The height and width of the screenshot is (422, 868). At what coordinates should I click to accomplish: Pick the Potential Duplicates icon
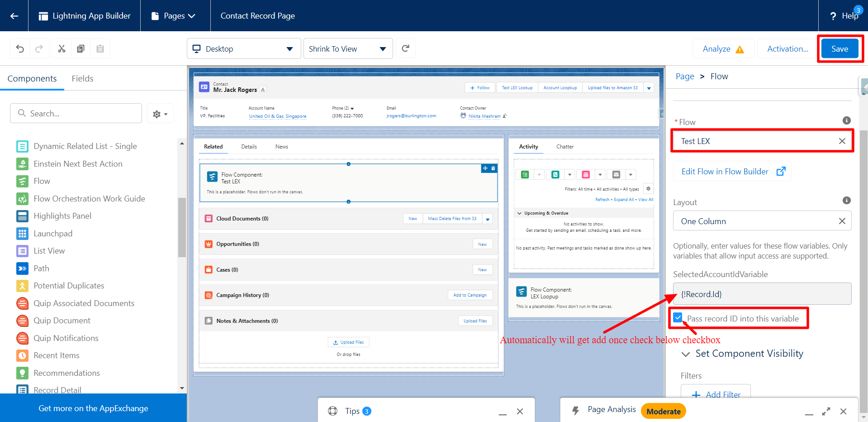point(22,286)
